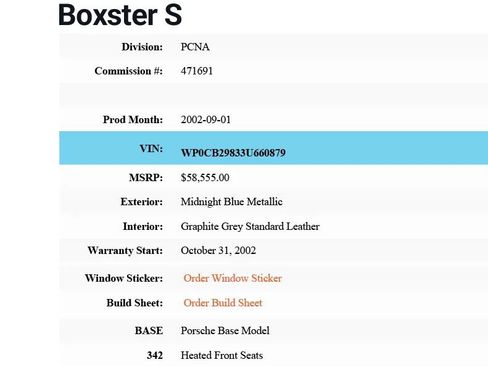This screenshot has width=488, height=366.
Task: Click the Order Window Sticker link
Action: pyautogui.click(x=232, y=278)
